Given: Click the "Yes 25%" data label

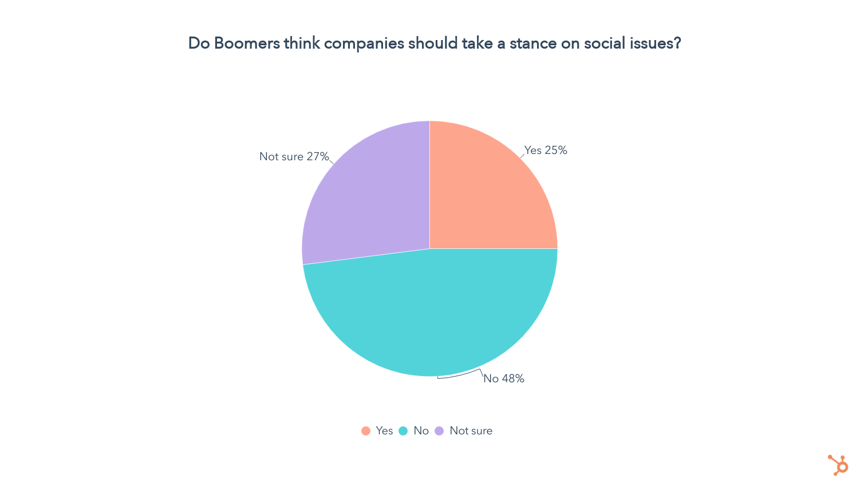Looking at the screenshot, I should 546,151.
